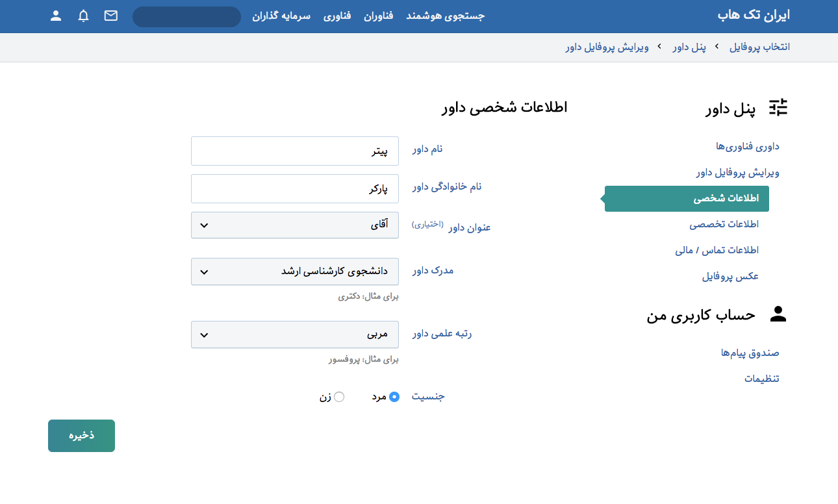Open the عنوان داور dropdown showing آقای
This screenshot has height=504, width=838.
tap(295, 225)
